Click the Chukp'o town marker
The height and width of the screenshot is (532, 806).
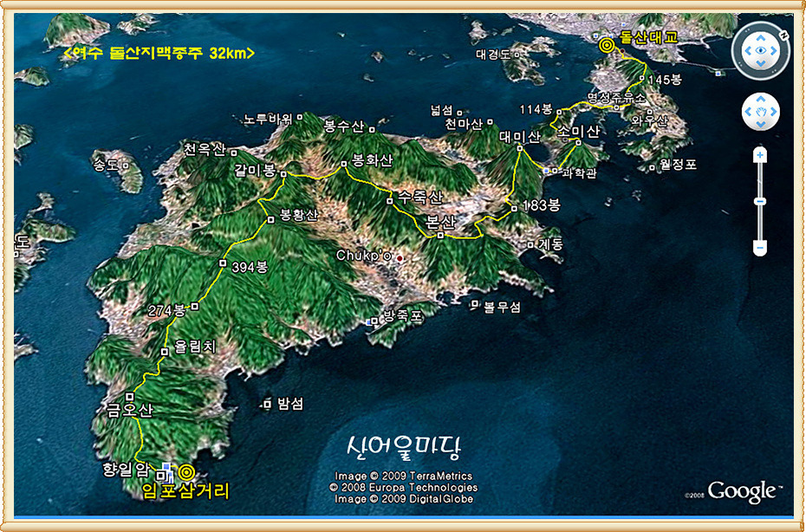coord(399,258)
